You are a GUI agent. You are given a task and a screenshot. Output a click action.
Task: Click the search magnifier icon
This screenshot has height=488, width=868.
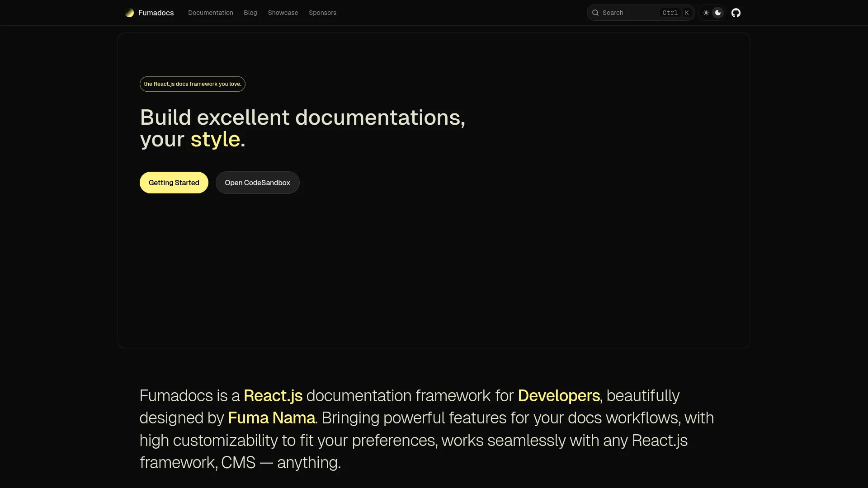pyautogui.click(x=595, y=13)
